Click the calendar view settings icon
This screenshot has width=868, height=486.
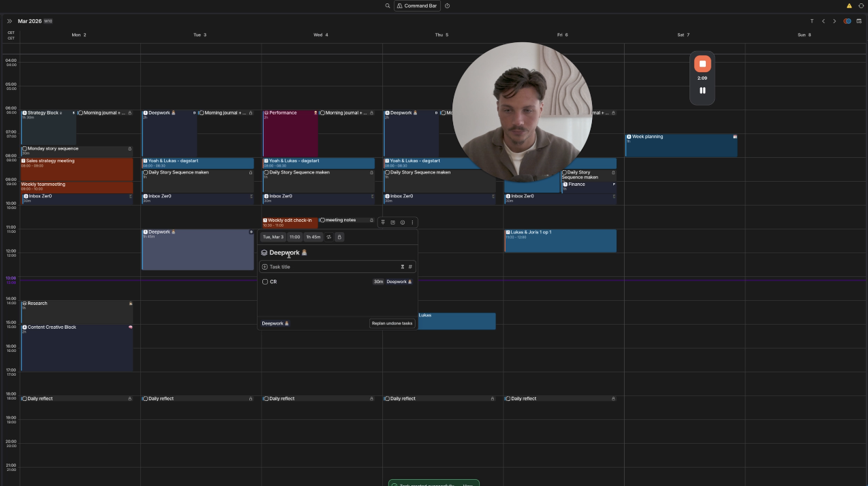coord(859,21)
